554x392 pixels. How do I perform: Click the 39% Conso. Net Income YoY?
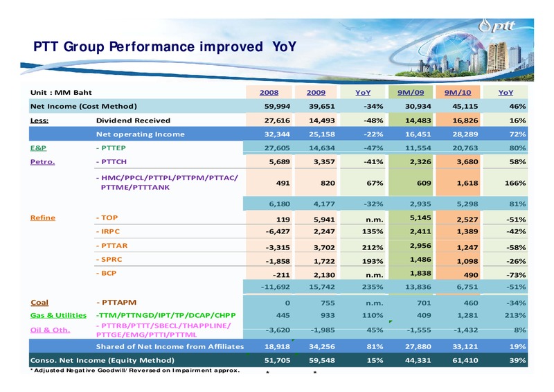point(517,361)
